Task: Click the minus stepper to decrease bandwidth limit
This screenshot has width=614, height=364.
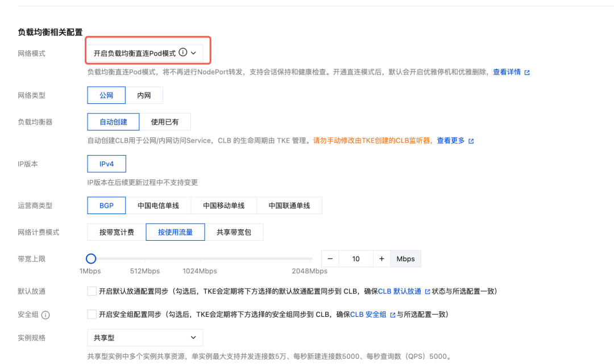Action: point(330,258)
